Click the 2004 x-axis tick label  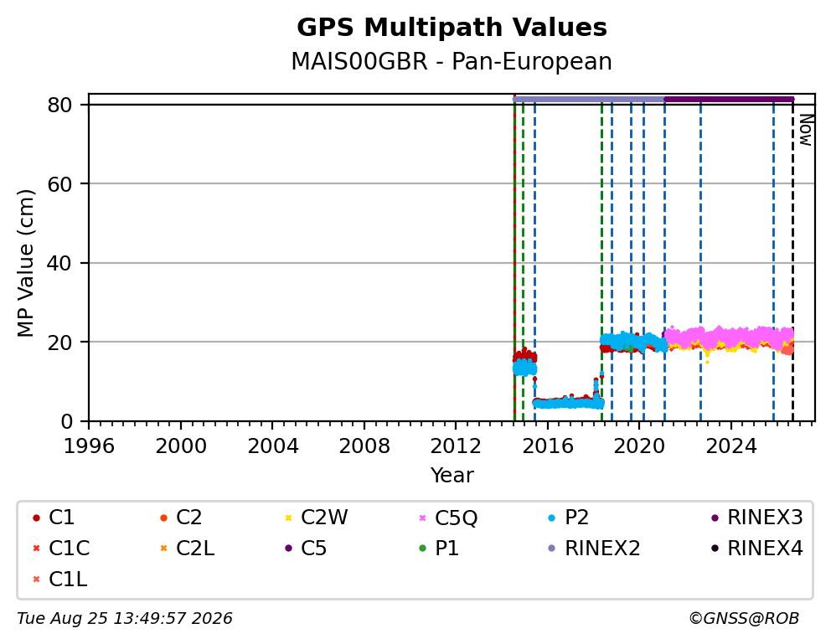pos(272,446)
